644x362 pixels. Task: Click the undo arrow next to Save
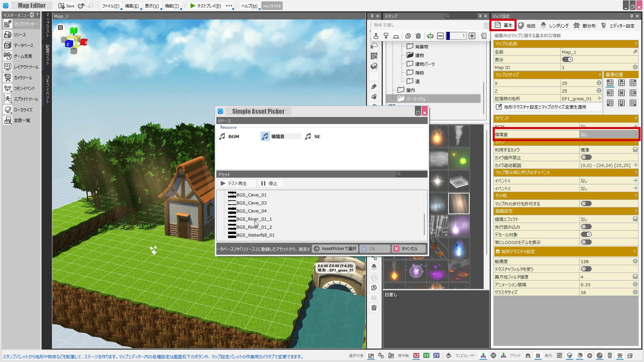coord(81,6)
